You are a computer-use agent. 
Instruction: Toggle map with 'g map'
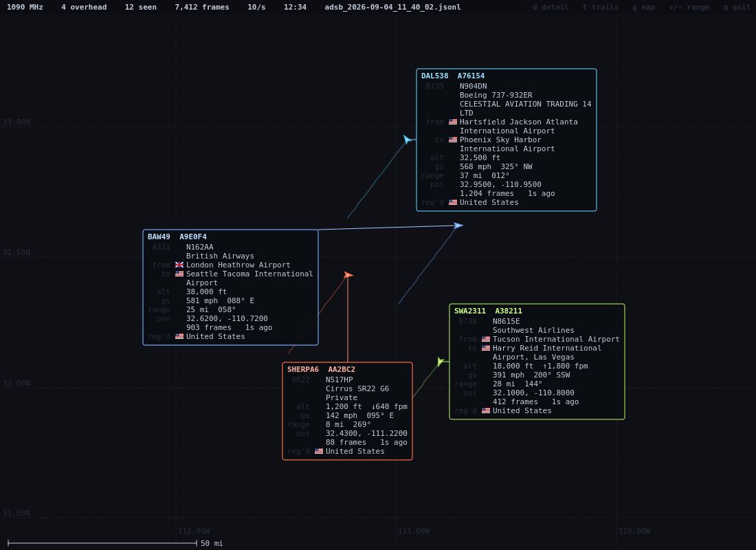coord(644,8)
